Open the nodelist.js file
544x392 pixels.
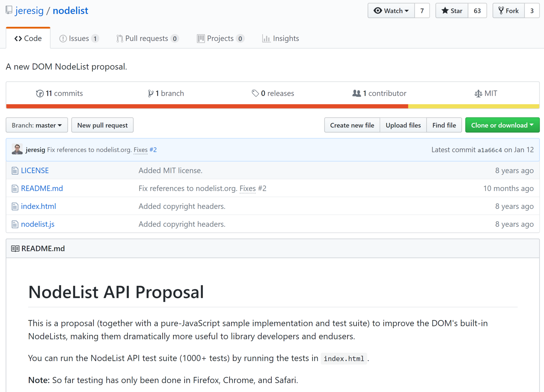tap(38, 224)
